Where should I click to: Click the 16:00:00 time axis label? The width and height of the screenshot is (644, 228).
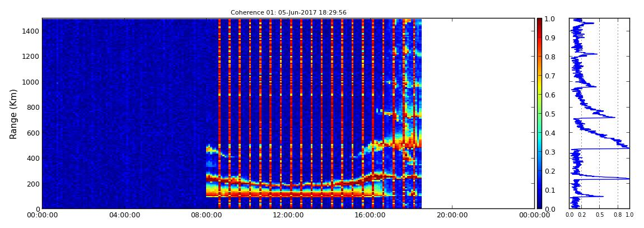pos(370,215)
